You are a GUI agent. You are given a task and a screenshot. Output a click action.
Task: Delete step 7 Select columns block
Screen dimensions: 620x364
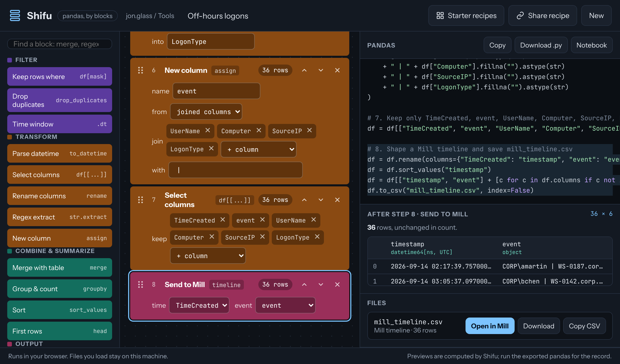(337, 200)
